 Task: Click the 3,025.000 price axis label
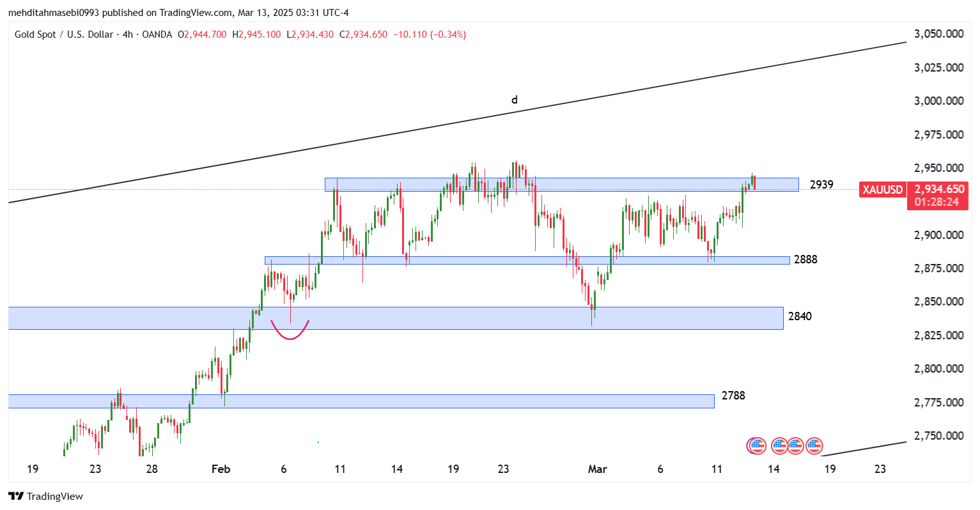939,67
